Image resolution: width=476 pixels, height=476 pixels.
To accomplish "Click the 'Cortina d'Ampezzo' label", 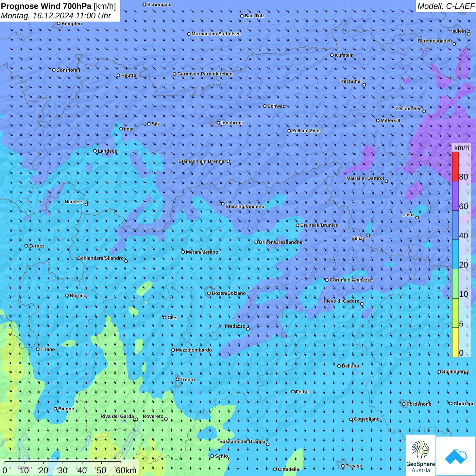I will (351, 280).
